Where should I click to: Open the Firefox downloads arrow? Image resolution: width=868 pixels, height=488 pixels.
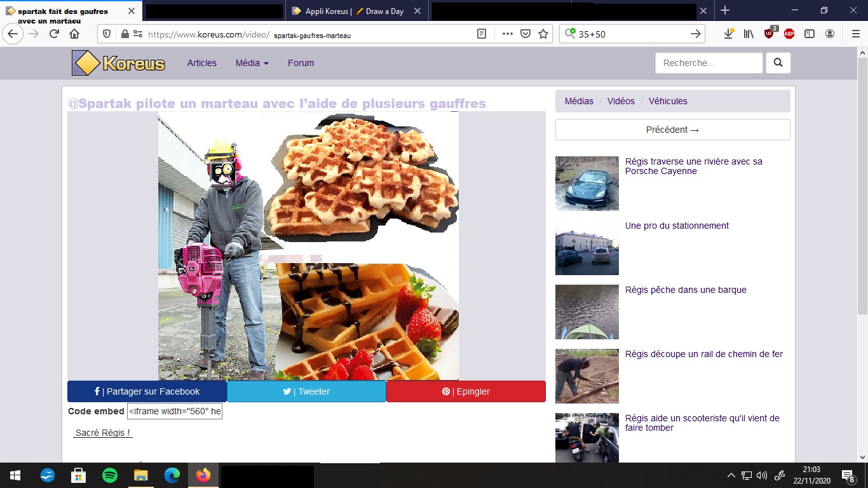729,34
